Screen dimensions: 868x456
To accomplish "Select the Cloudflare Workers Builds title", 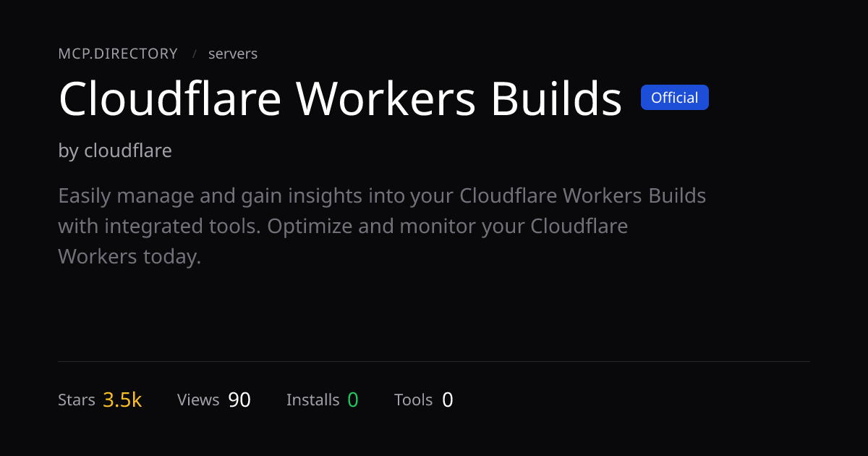I will (x=340, y=98).
